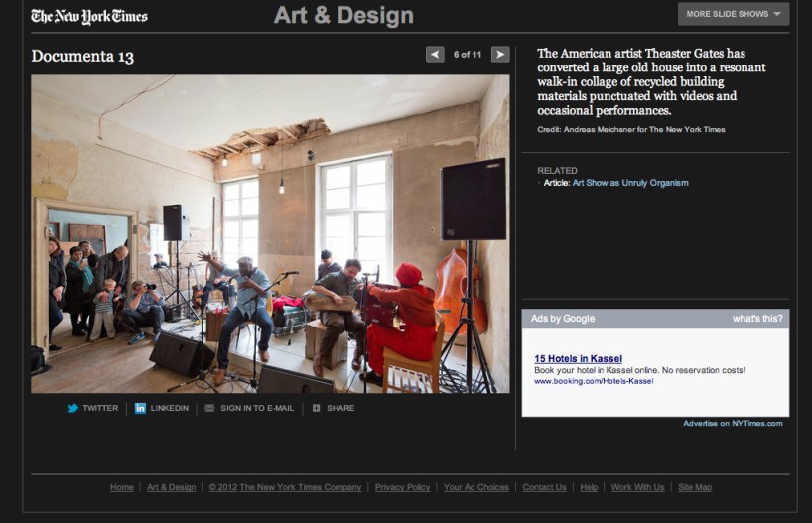Open Your Ad Choices footer link
This screenshot has height=523, width=812.
coord(475,487)
